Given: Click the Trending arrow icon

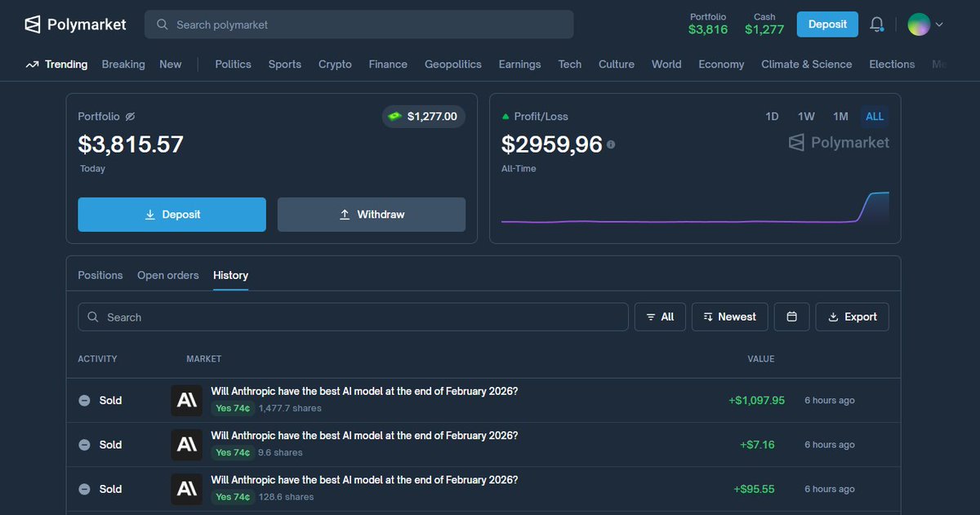Looking at the screenshot, I should pyautogui.click(x=32, y=64).
